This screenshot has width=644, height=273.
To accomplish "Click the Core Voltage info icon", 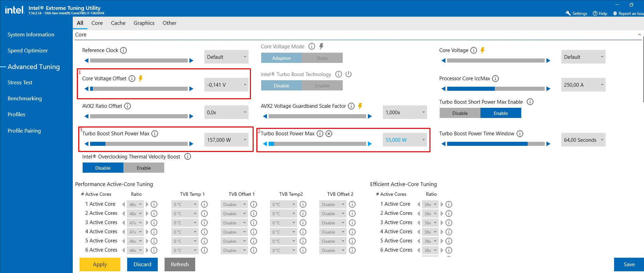I will coord(474,50).
